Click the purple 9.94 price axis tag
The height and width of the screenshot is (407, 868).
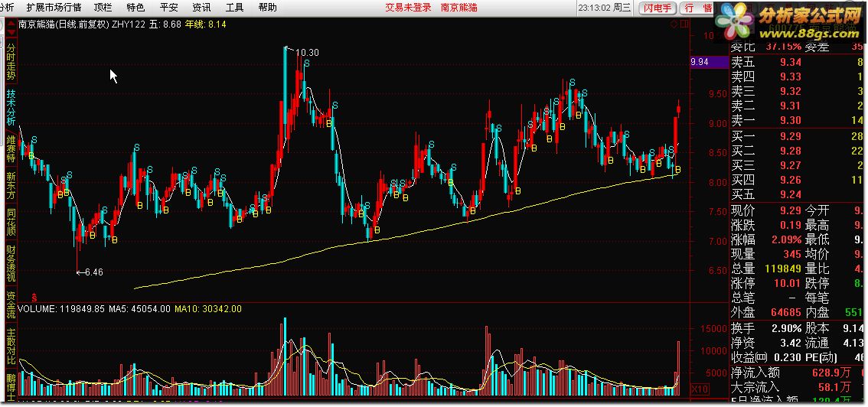pos(709,62)
